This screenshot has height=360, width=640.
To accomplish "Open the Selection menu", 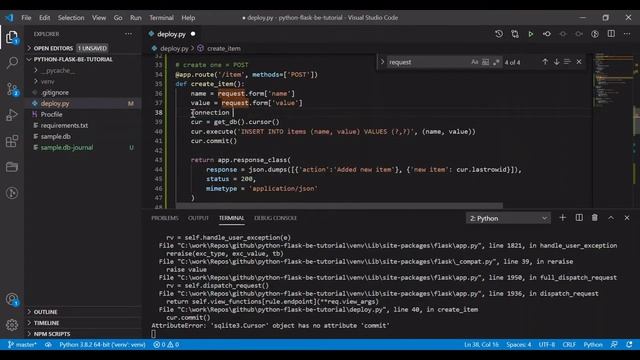I will pos(71,18).
